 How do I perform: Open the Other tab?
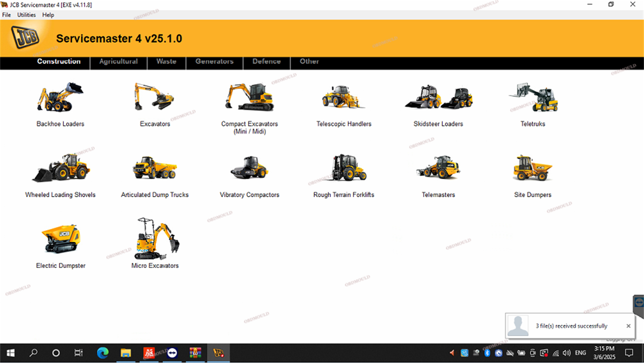[309, 61]
